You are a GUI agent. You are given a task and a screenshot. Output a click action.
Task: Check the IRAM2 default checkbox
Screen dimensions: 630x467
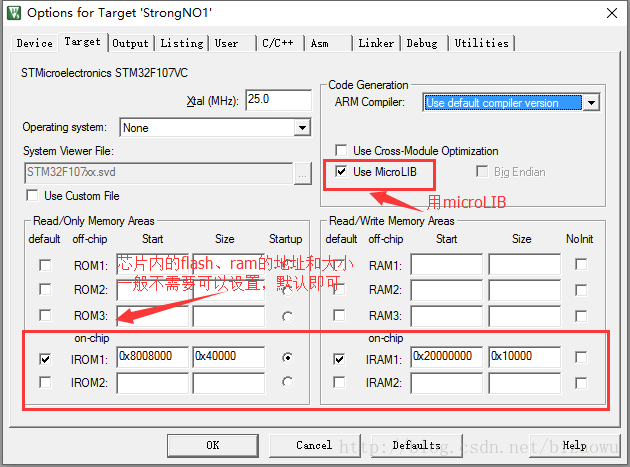point(340,382)
